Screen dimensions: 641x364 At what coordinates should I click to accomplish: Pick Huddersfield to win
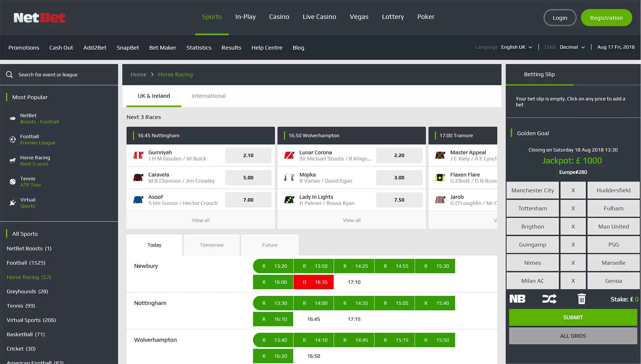point(613,190)
